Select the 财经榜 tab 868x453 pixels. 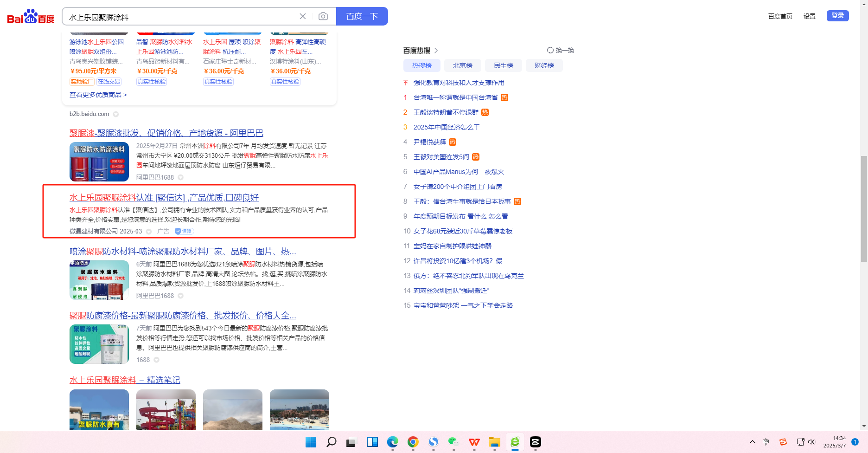coord(544,65)
